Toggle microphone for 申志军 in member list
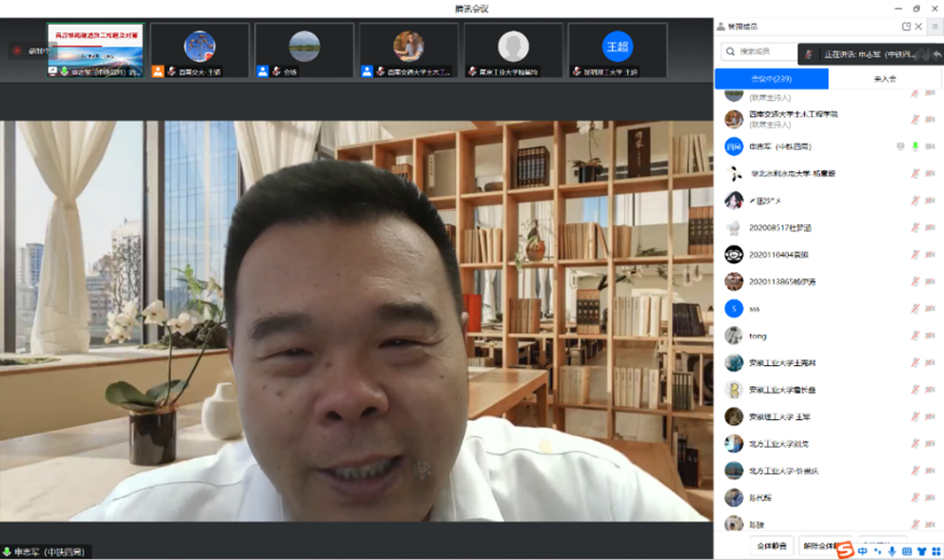This screenshot has width=944, height=560. point(915,146)
